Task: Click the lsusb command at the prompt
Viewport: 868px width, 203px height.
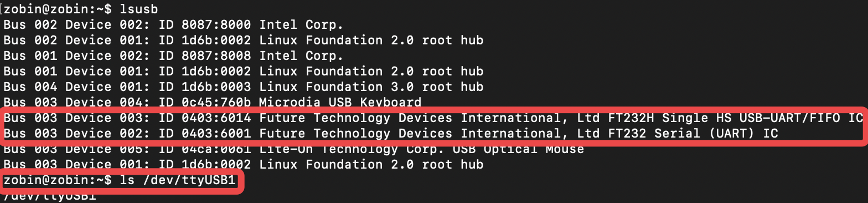Action: 139,9
